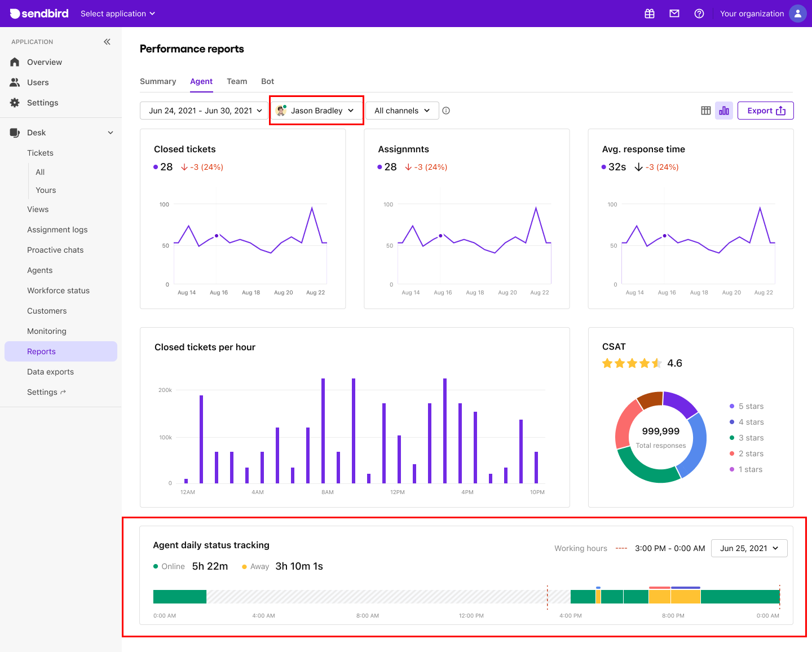Click the info icon next to All channels
The image size is (812, 652).
[x=445, y=111]
